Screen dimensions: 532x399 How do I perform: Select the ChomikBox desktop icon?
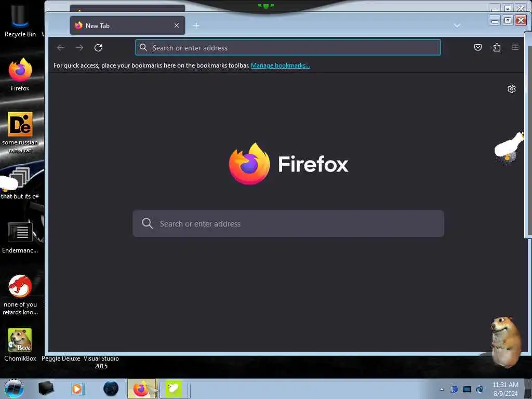pyautogui.click(x=20, y=344)
